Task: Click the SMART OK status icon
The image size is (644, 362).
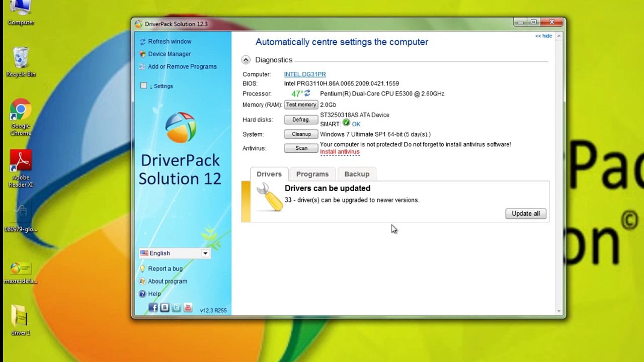Action: coord(346,123)
